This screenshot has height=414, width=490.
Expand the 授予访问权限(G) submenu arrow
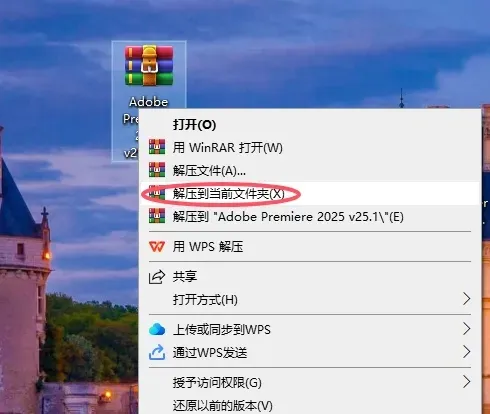pyautogui.click(x=467, y=382)
